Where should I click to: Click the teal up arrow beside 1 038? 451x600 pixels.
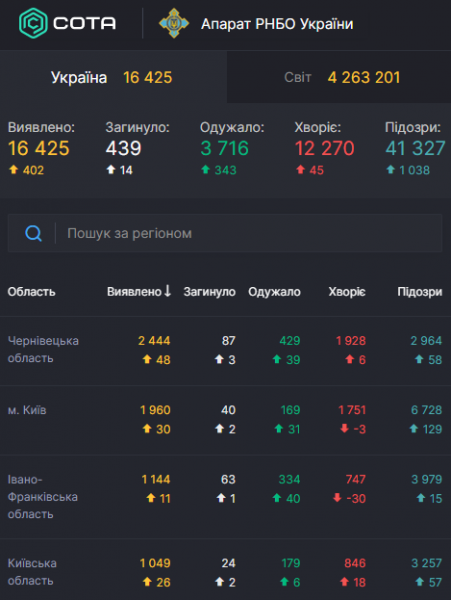point(390,169)
